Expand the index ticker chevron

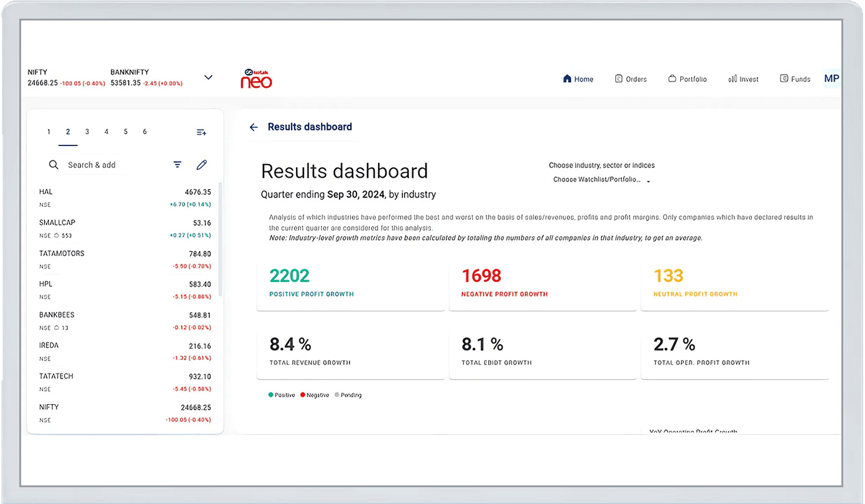tap(208, 78)
